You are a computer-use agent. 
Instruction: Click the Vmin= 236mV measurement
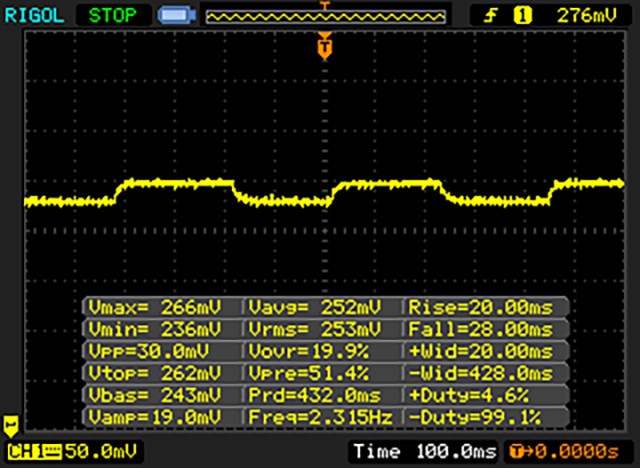(156, 329)
